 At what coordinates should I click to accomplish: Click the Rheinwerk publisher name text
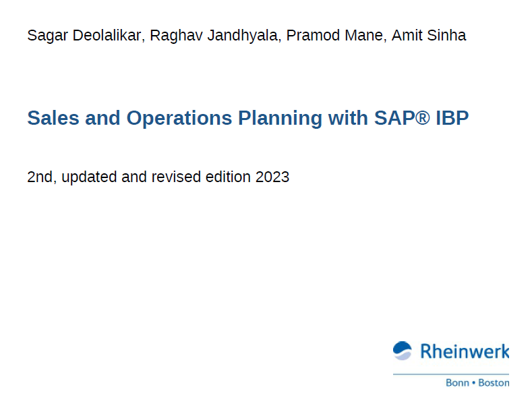pos(465,351)
